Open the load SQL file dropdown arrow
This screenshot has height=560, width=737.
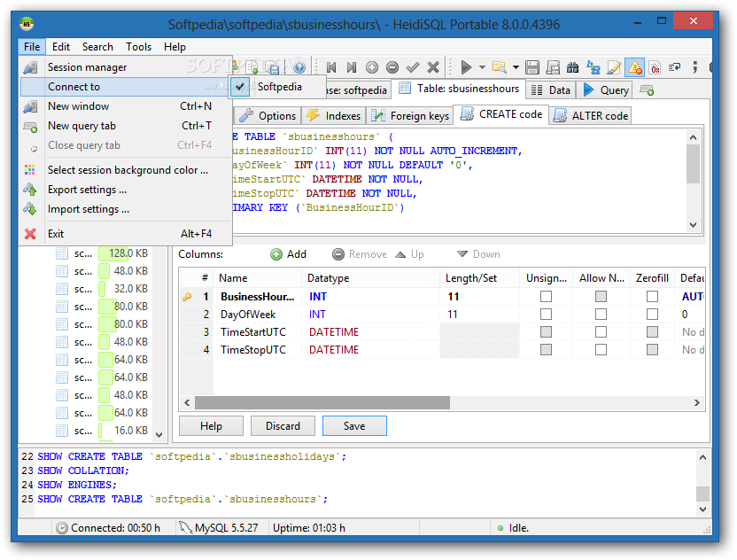[516, 67]
